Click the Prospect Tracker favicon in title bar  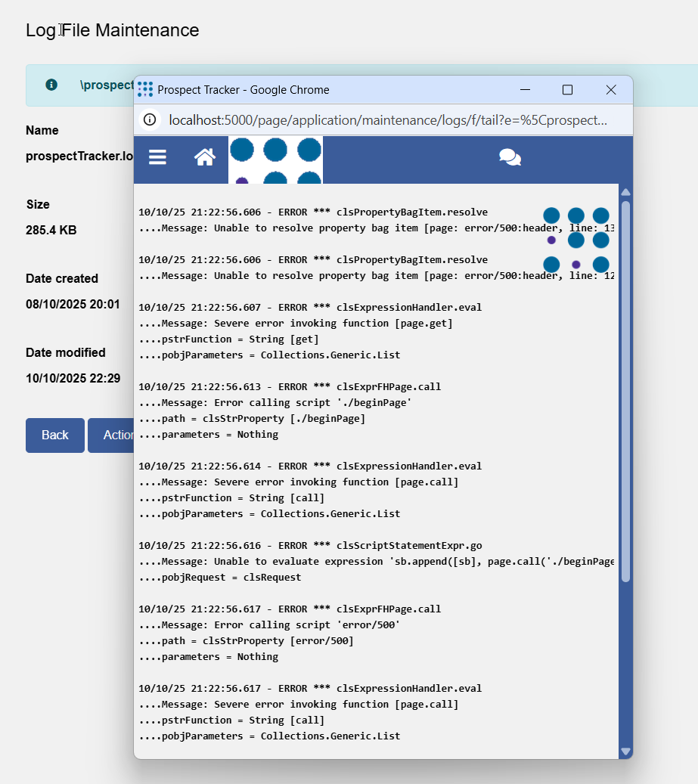(145, 90)
